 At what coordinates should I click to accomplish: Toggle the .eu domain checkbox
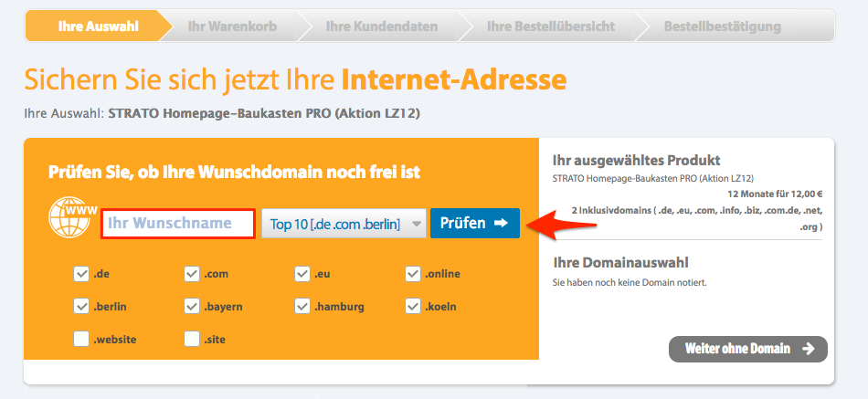click(x=302, y=273)
